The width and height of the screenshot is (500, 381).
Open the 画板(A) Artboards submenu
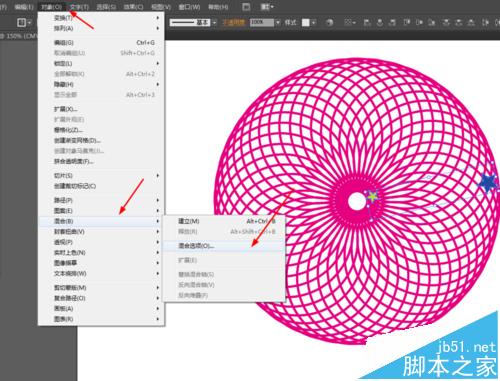[101, 309]
